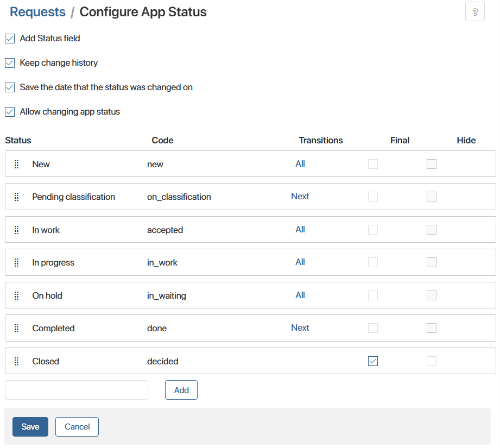Click the drag handle for On hold row
Viewport: 500px width, 448px height.
(16, 295)
